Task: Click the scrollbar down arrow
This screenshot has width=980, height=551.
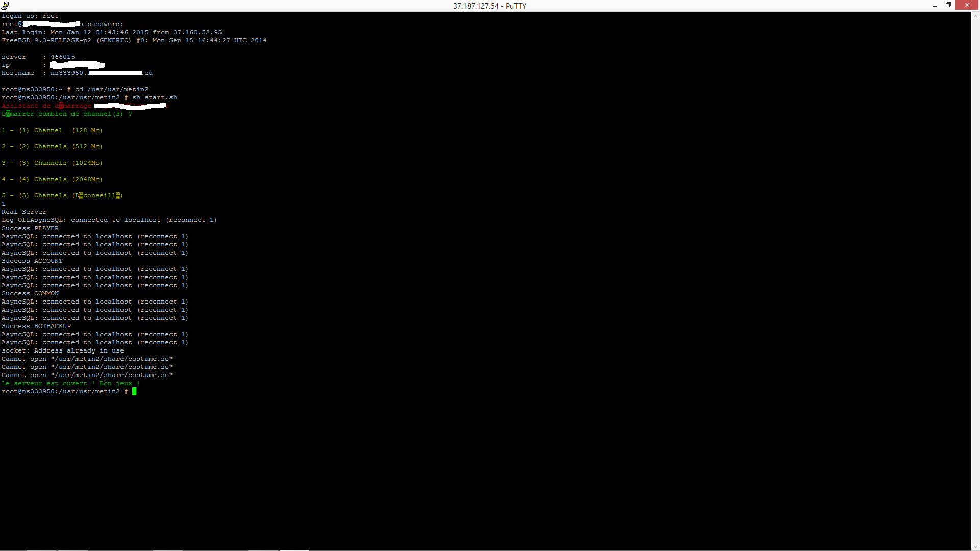Action: (975, 546)
